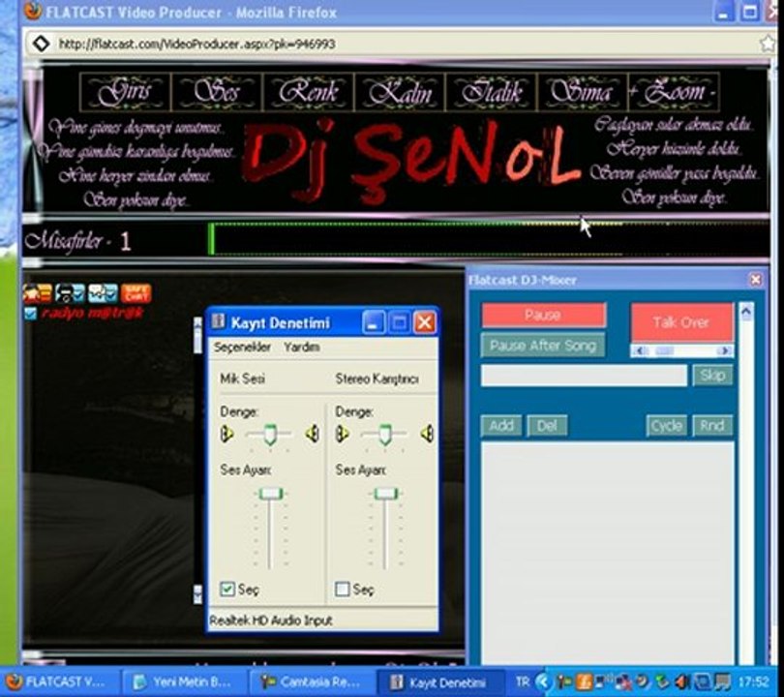Click the TR language indicator in taskbar
Viewport: 784px width, 697px height.
(523, 681)
